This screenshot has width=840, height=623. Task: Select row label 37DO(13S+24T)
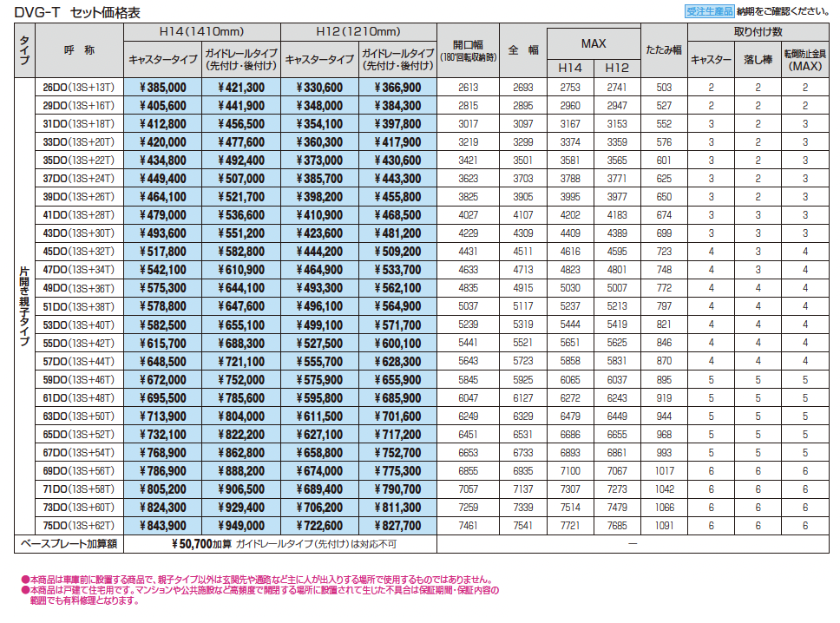tap(79, 179)
